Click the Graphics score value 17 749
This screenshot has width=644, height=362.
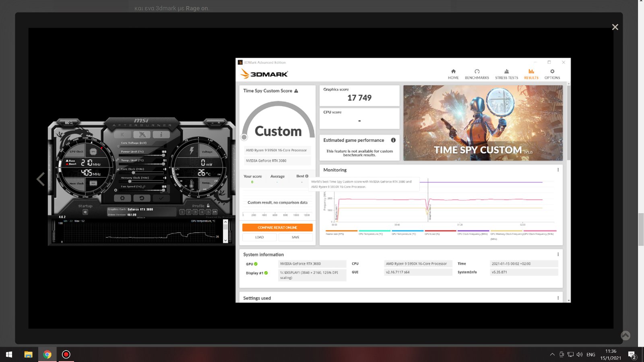(359, 98)
